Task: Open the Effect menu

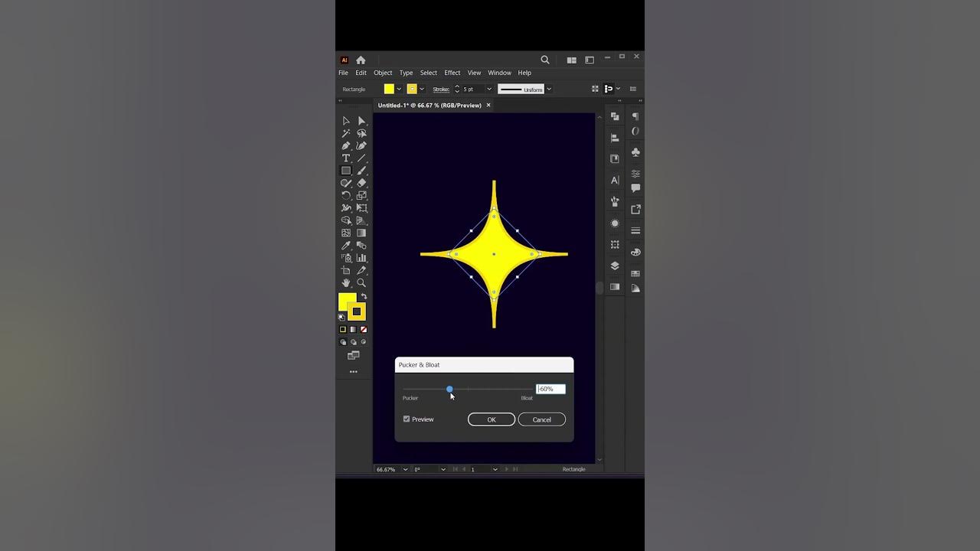Action: coord(452,73)
